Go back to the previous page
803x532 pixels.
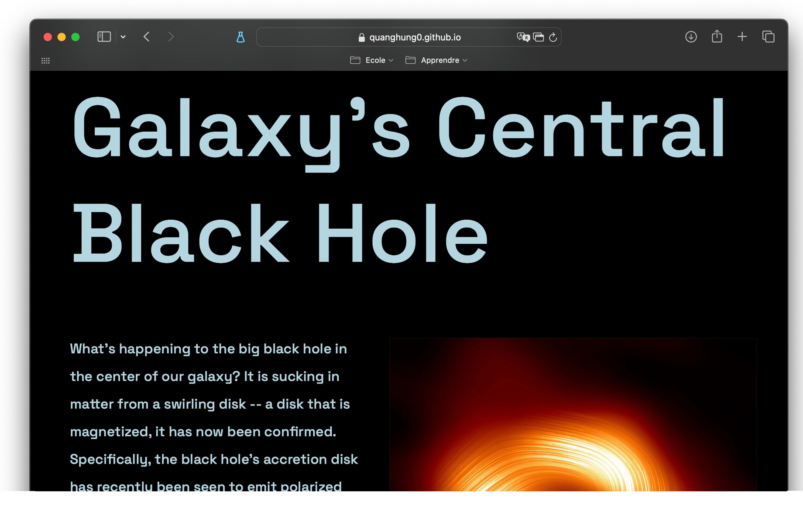point(147,37)
